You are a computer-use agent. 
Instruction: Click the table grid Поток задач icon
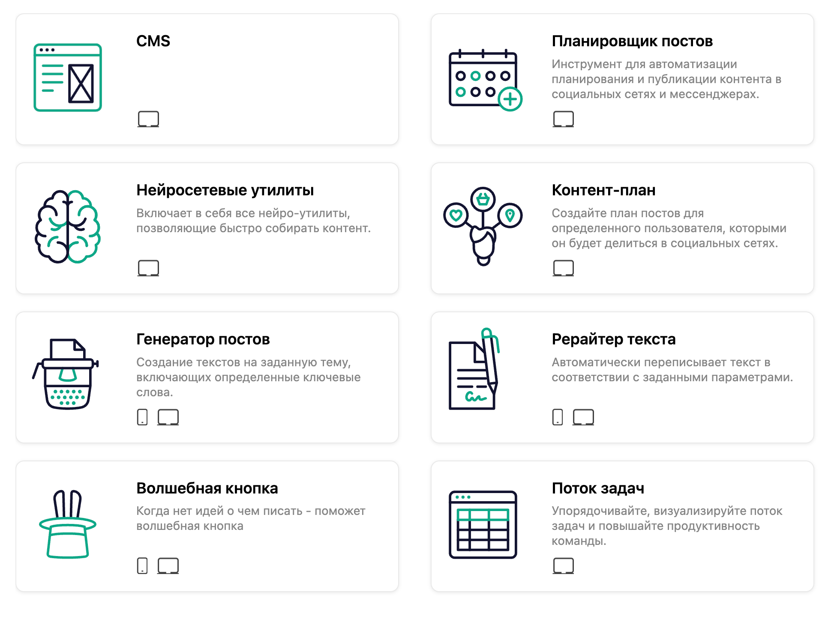tap(483, 524)
